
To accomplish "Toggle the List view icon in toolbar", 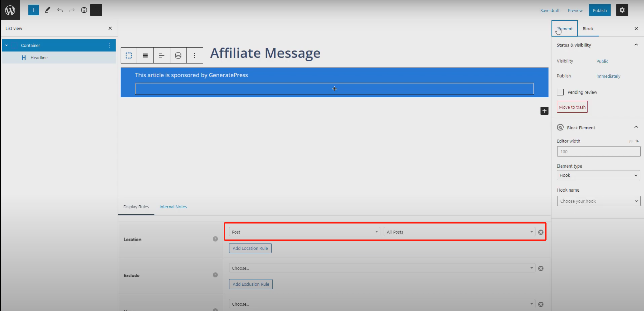I will tap(96, 10).
